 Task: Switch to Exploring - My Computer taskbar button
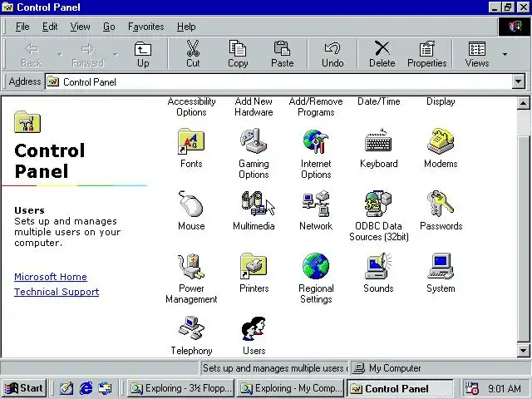tap(291, 388)
